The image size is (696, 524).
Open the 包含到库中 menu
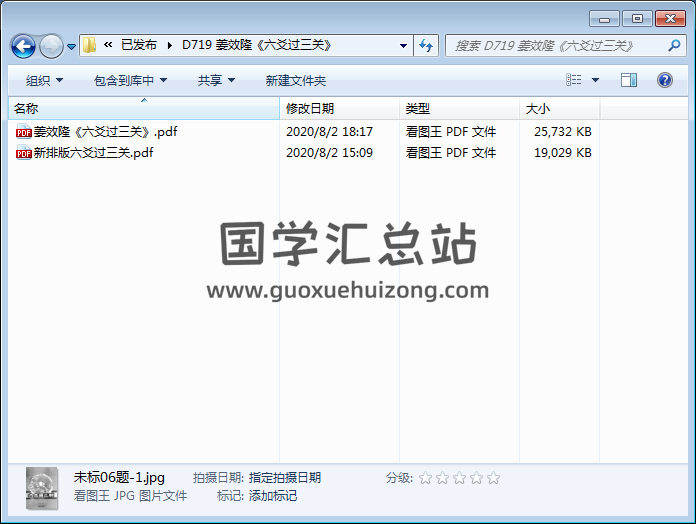pyautogui.click(x=130, y=80)
